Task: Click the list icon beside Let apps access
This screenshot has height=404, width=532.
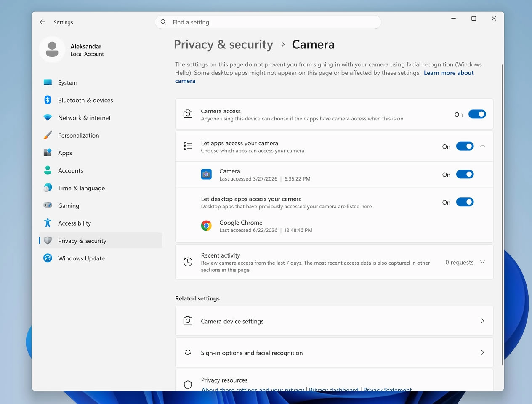Action: tap(188, 146)
